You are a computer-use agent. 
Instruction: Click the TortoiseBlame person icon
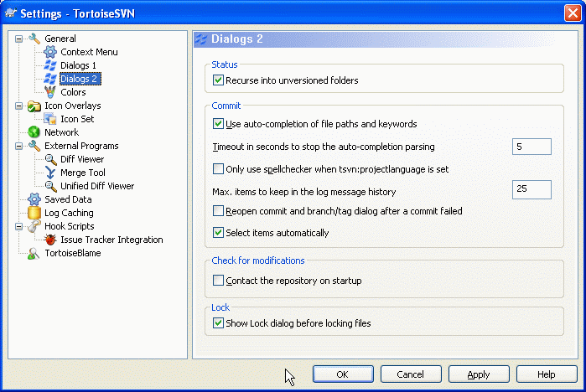[34, 253]
